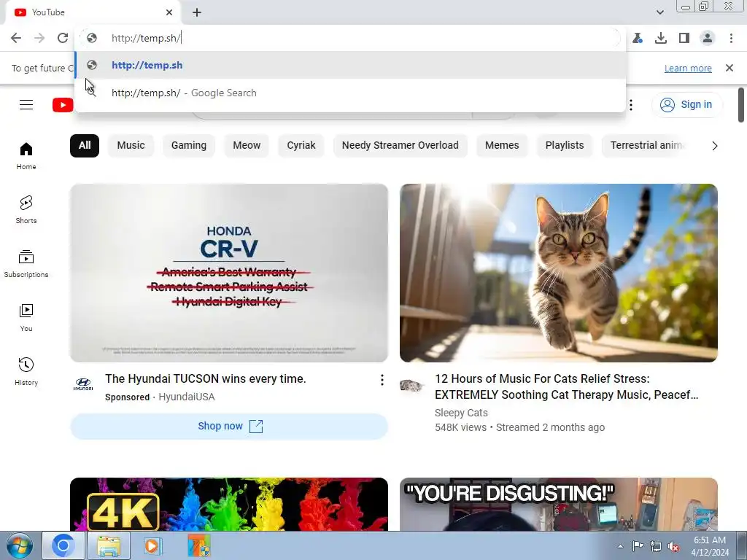Show more chips with the right arrow
747x560 pixels.
[715, 146]
